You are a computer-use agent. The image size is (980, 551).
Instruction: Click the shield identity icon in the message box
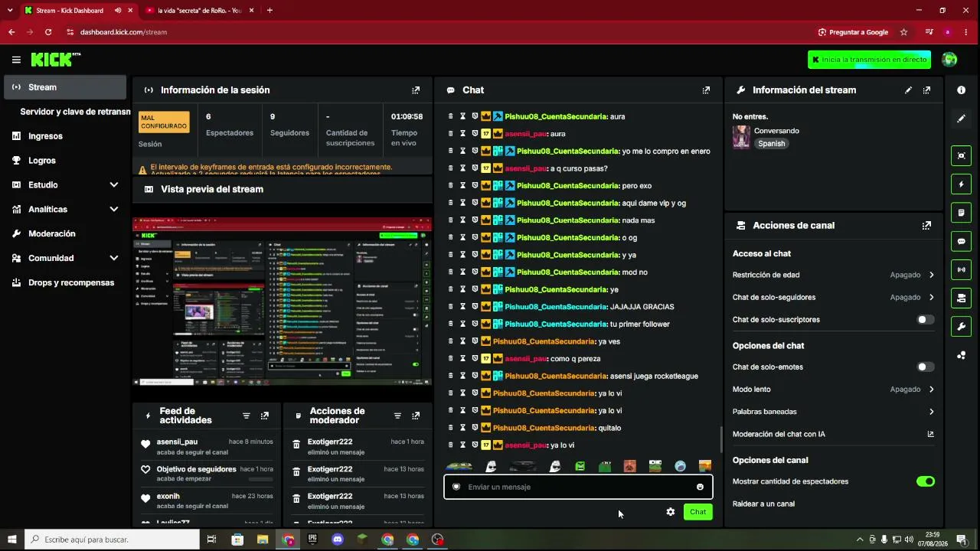click(456, 487)
